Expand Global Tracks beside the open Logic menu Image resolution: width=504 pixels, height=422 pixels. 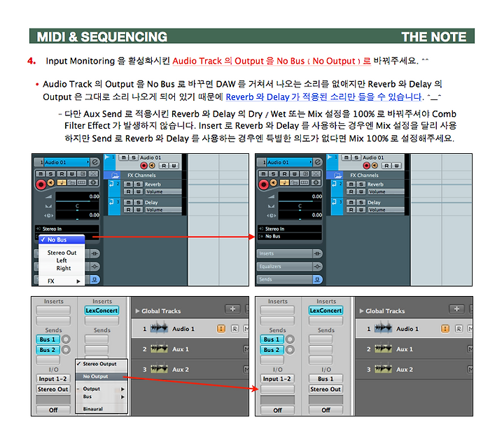(x=138, y=311)
